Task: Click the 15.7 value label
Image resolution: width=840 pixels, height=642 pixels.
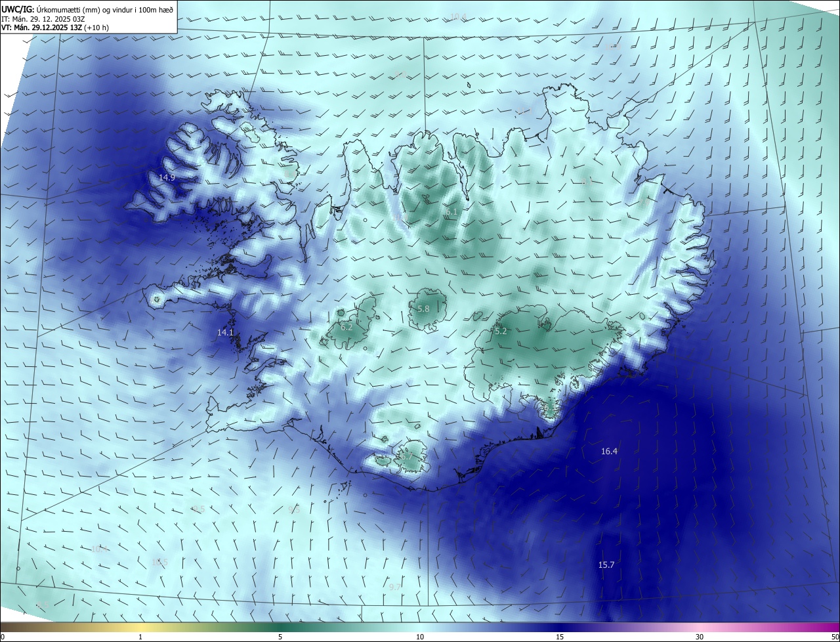Action: coord(606,565)
